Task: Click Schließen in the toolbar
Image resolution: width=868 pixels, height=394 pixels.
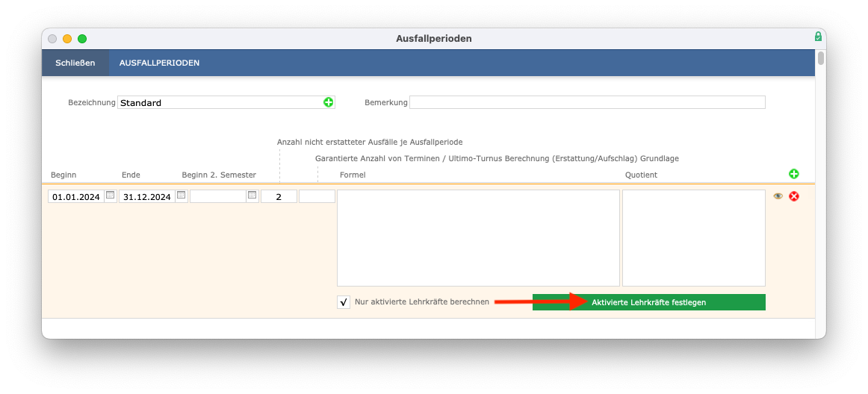Action: click(x=75, y=63)
